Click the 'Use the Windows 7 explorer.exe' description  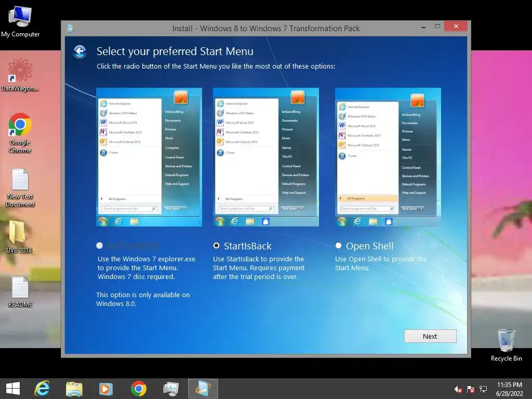coord(146,268)
